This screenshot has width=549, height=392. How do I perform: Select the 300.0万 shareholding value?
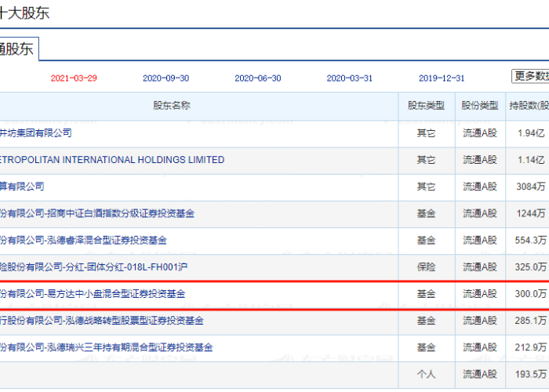(x=531, y=294)
